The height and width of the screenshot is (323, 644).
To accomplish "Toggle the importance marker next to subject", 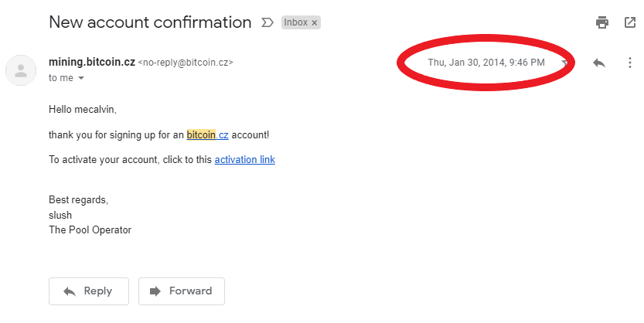I will point(267,22).
